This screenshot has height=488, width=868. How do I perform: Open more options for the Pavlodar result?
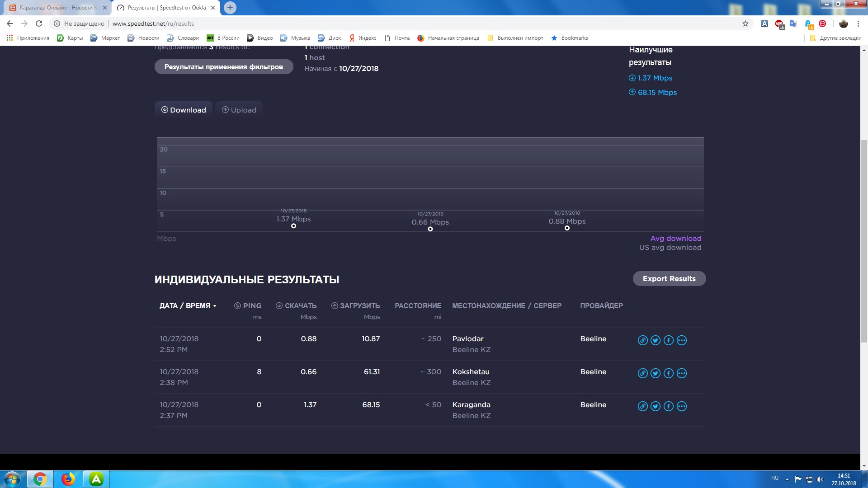tap(682, 340)
